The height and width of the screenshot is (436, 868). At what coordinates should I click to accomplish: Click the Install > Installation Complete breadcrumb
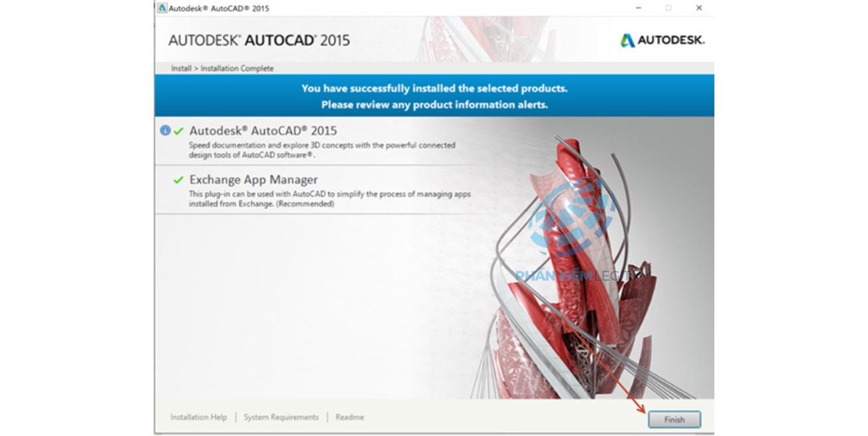[222, 68]
